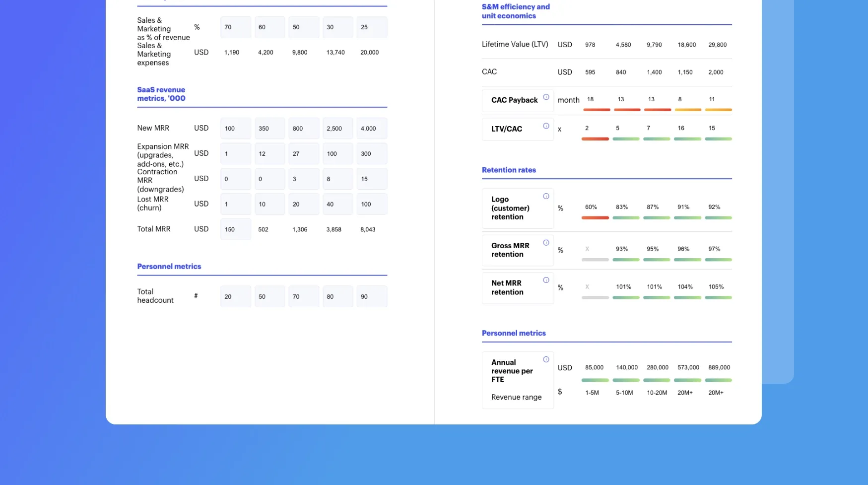Edit the Sales & Marketing percent field showing 70
This screenshot has height=485, width=868.
point(235,27)
